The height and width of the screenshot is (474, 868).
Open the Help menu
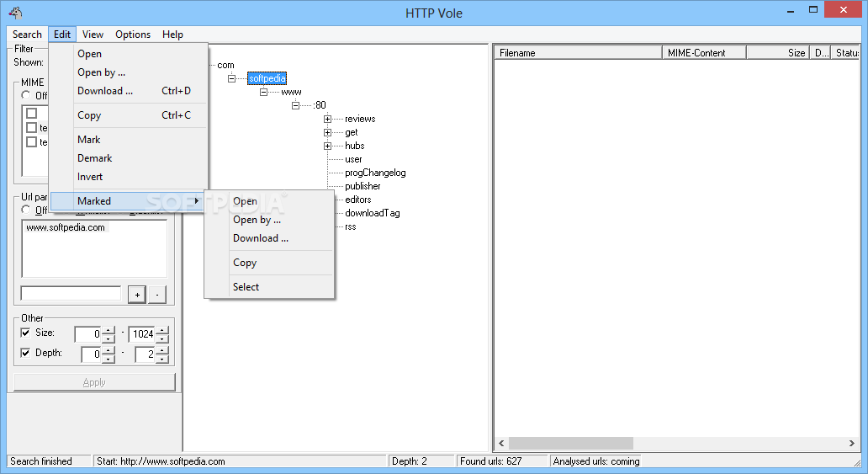(x=172, y=35)
